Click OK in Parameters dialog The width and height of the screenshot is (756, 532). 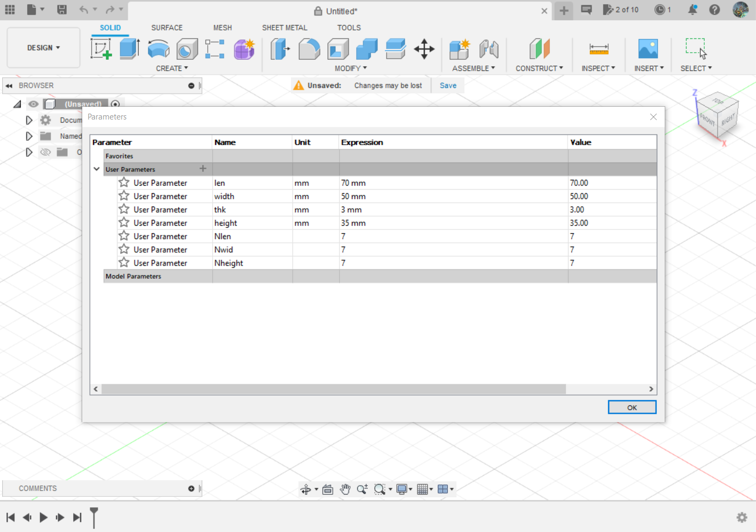[632, 407]
